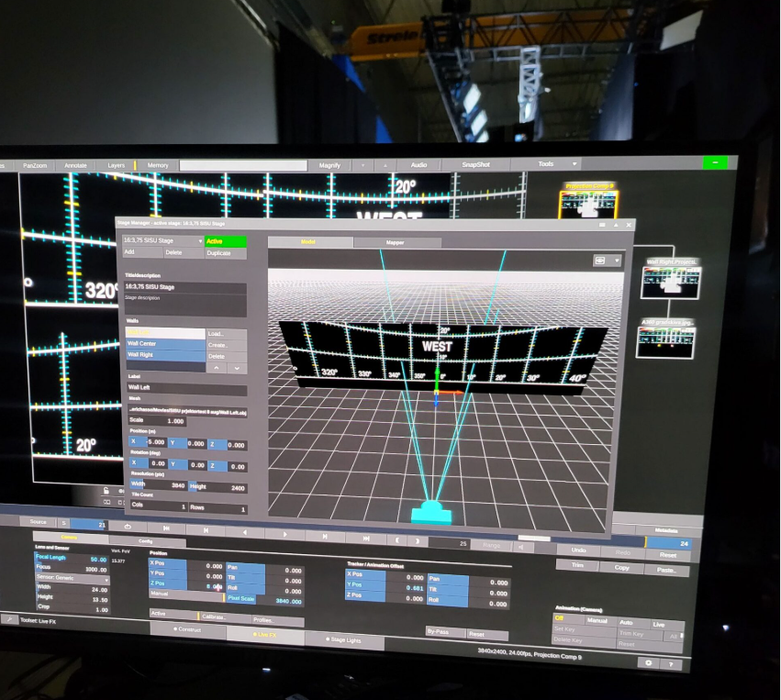Select the Wall Right Project node

(x=670, y=281)
